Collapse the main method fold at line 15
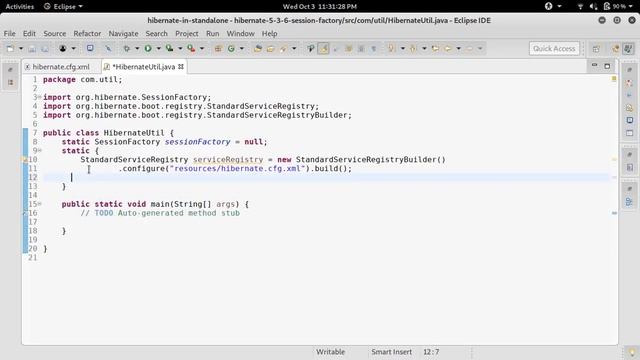The height and width of the screenshot is (360, 640). click(x=40, y=204)
